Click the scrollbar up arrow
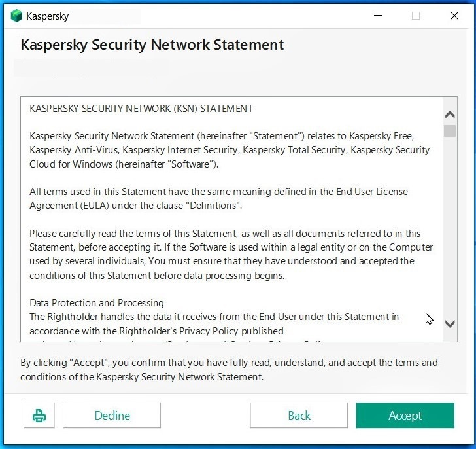 click(450, 115)
